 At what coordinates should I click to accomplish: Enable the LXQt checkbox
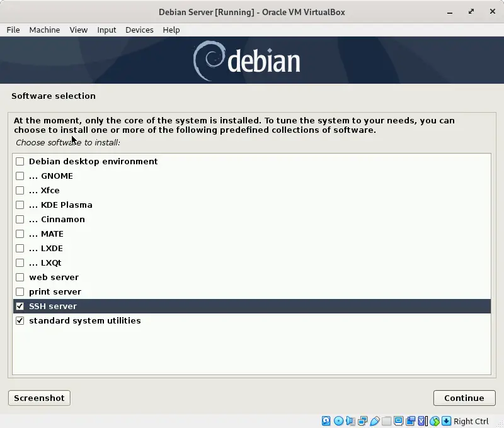pos(20,262)
